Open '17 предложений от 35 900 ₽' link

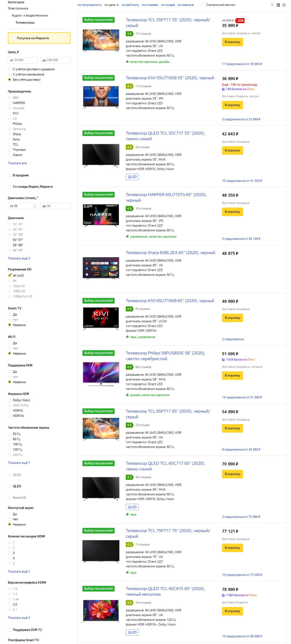[x=242, y=64]
